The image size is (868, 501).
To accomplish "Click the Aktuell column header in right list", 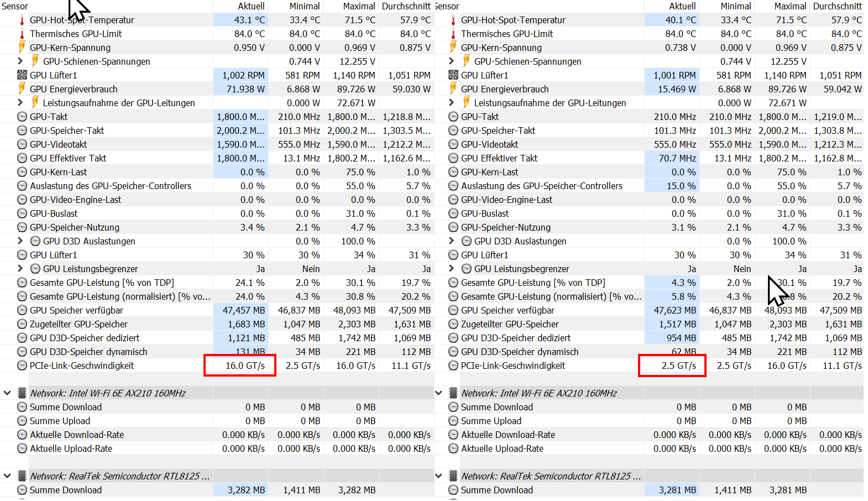I will pos(682,6).
